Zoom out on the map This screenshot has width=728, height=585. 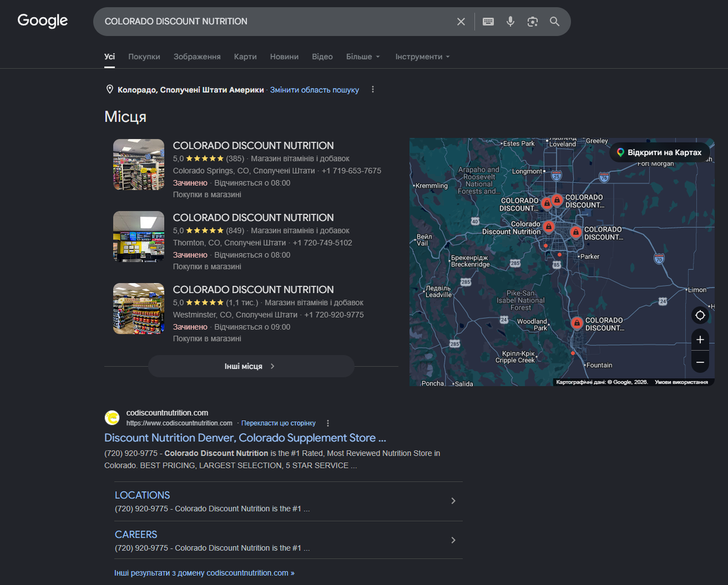(x=700, y=362)
